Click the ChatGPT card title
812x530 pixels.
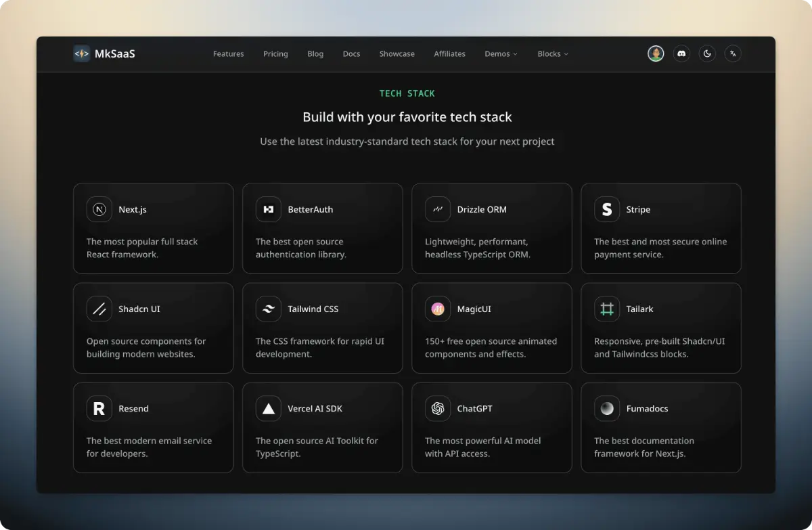pyautogui.click(x=474, y=408)
